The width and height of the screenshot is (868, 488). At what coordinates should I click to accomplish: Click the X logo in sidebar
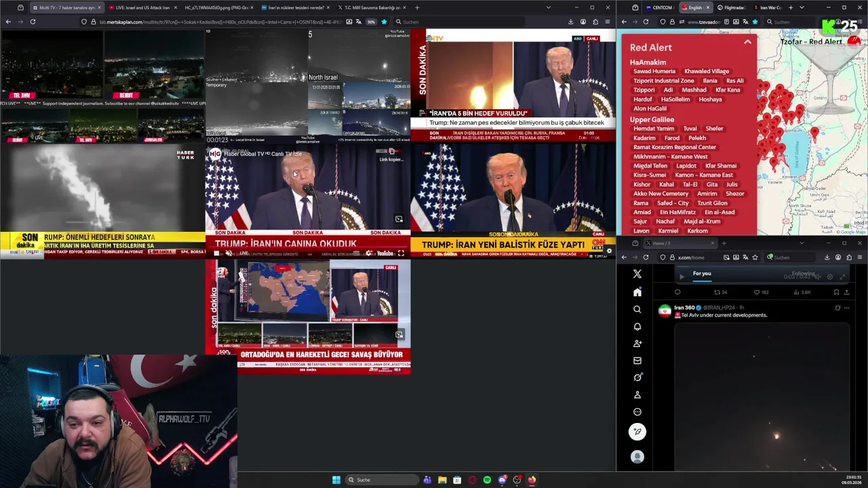coord(637,274)
